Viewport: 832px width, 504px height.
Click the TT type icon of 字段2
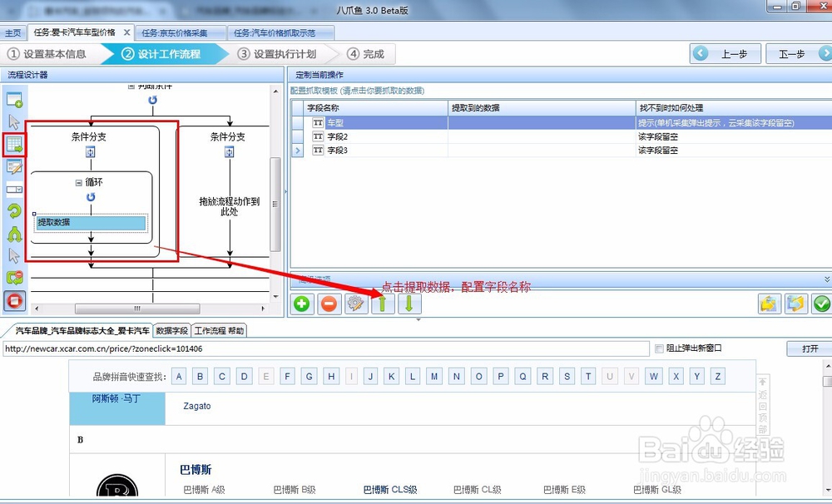point(318,136)
